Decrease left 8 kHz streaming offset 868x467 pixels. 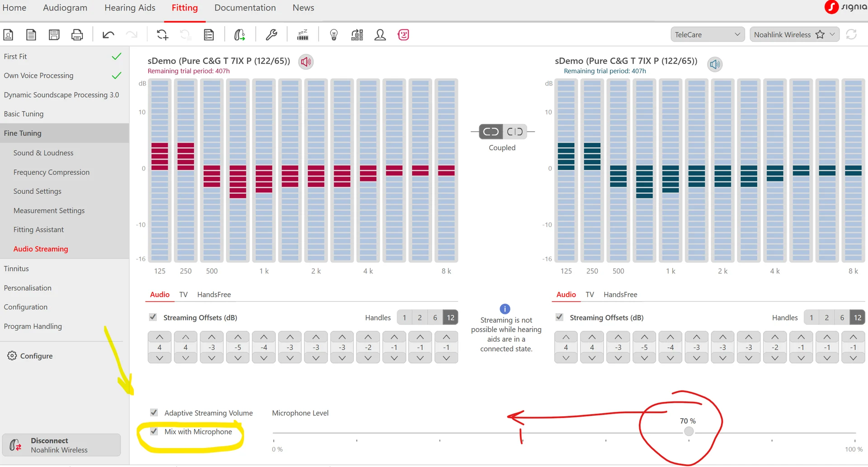446,358
